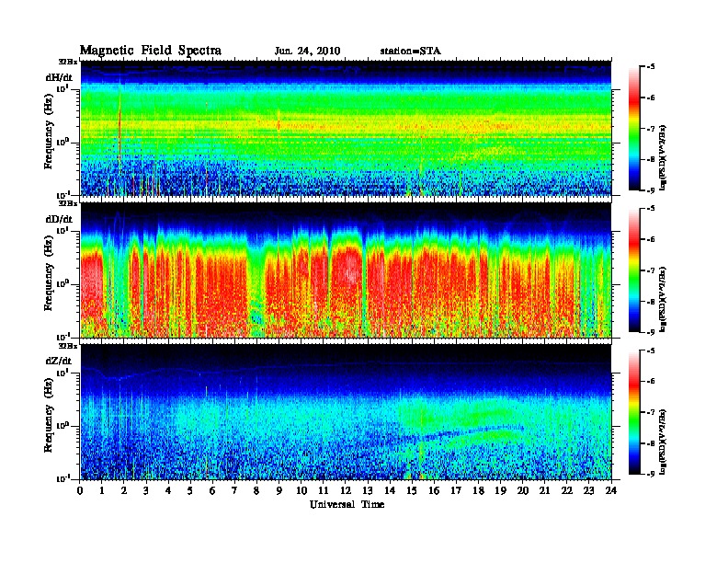Click the '-5' value on dZ/dt color scale

click(x=651, y=350)
